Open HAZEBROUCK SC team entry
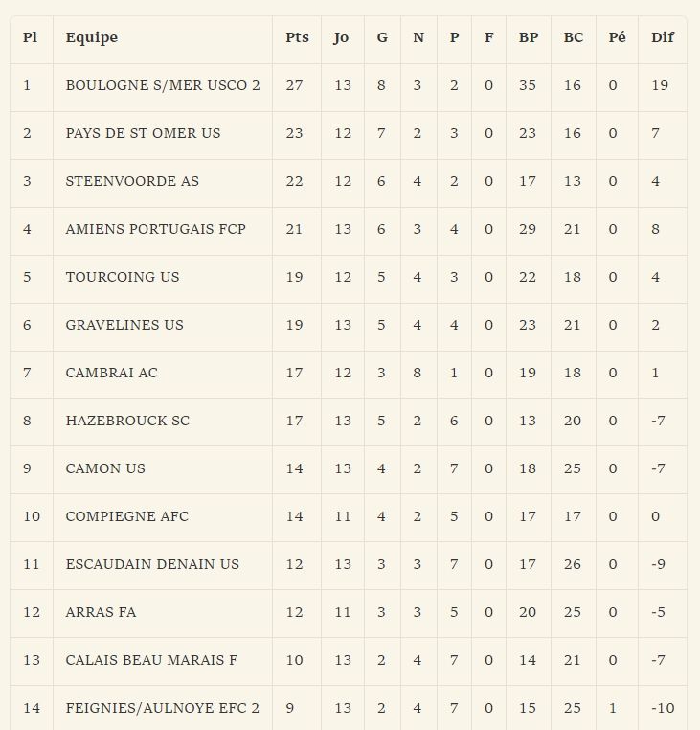Image resolution: width=700 pixels, height=730 pixels. [x=127, y=422]
